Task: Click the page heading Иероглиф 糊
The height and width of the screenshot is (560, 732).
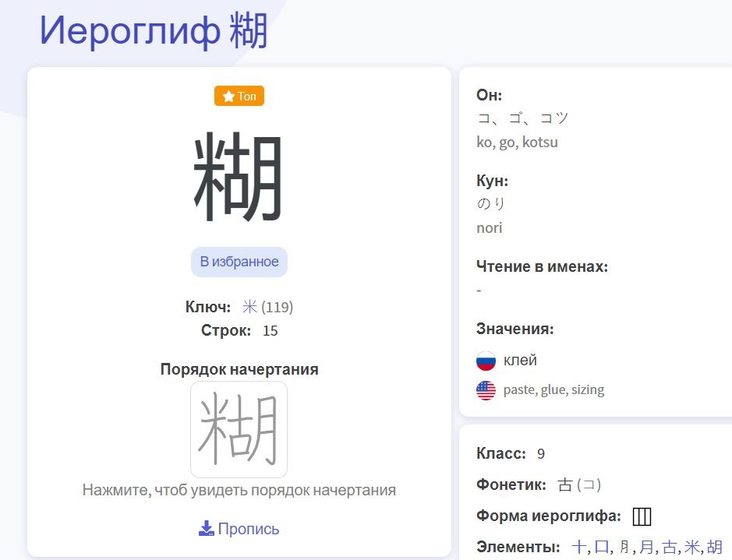Action: tap(154, 31)
